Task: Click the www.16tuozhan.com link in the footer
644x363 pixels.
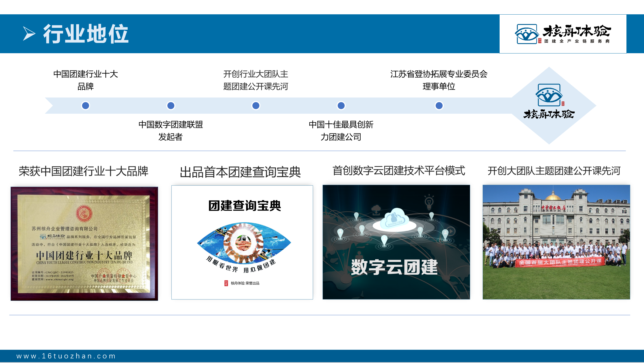Action: 66,356
